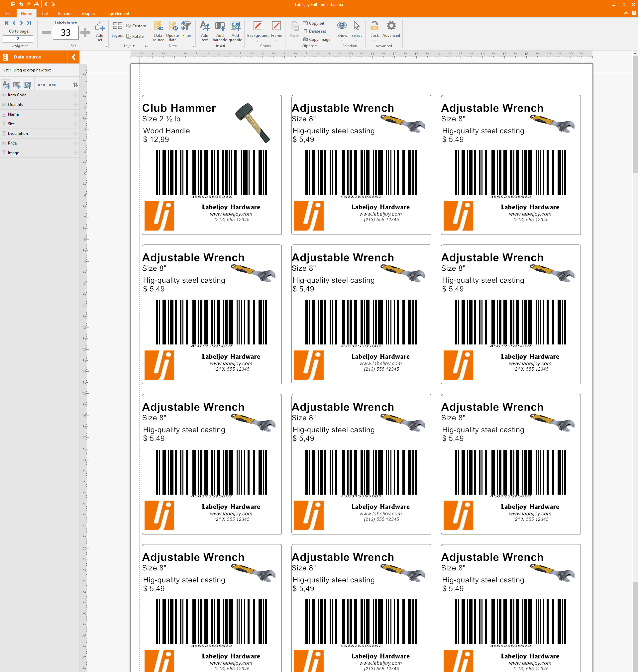Click Delete set in Clipboard group
The height and width of the screenshot is (672, 638).
tap(315, 31)
